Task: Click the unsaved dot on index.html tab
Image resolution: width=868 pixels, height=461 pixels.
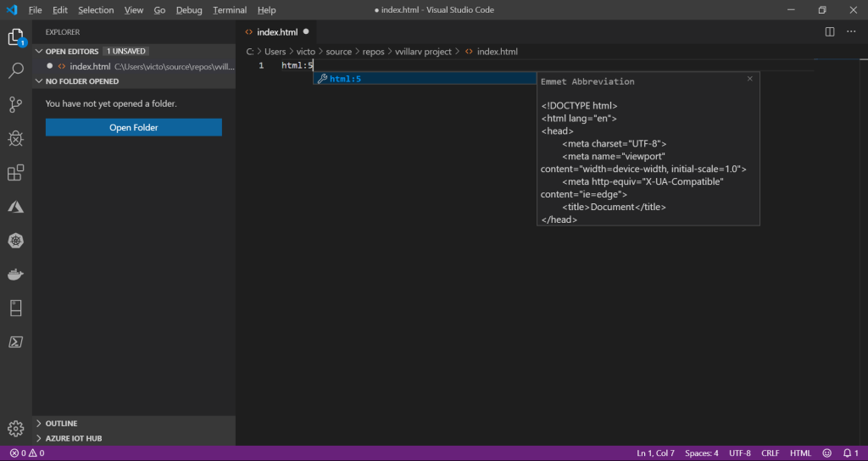Action: (x=306, y=31)
